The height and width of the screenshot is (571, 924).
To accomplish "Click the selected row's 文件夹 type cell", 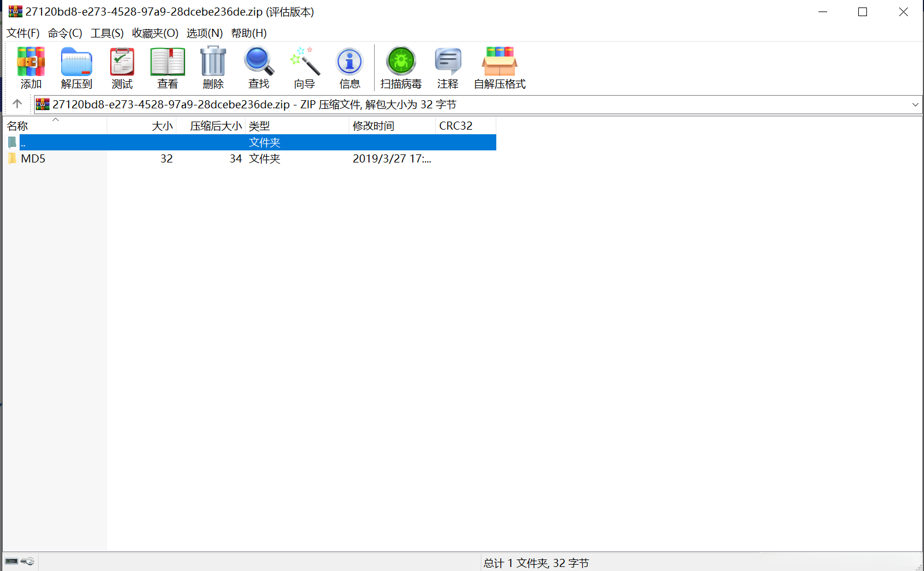I will [265, 142].
